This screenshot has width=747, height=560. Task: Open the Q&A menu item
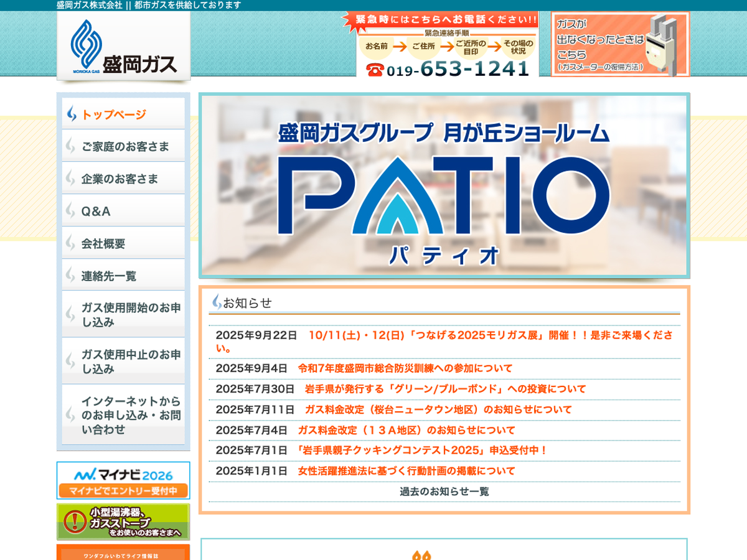click(123, 211)
